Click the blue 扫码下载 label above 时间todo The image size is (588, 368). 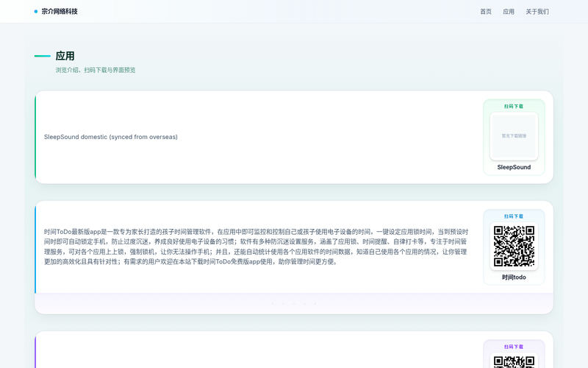[514, 216]
